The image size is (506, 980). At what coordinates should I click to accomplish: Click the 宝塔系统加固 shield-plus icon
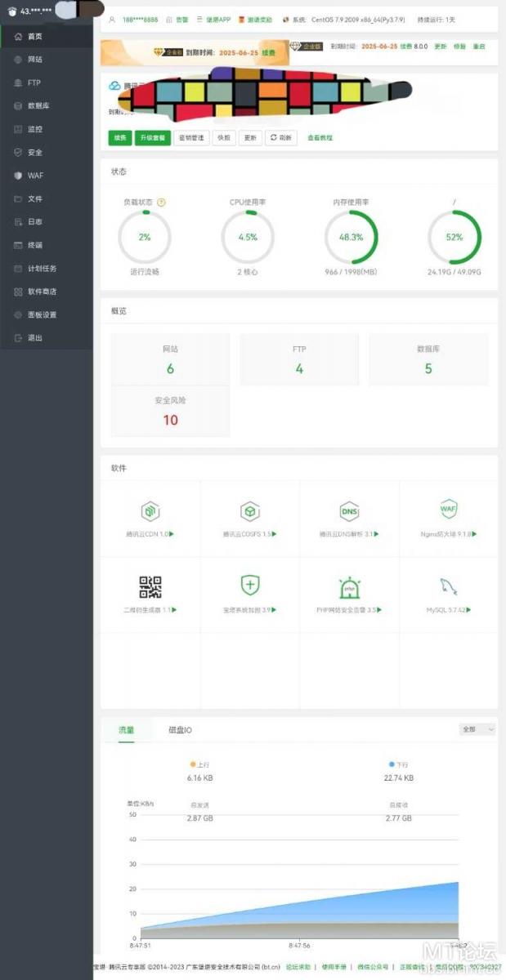[249, 585]
